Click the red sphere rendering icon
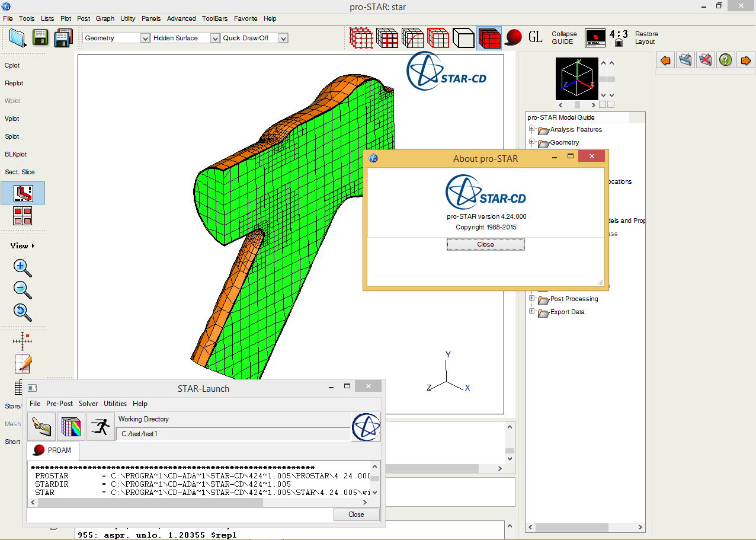Viewport: 756px width, 540px height. pyautogui.click(x=513, y=39)
